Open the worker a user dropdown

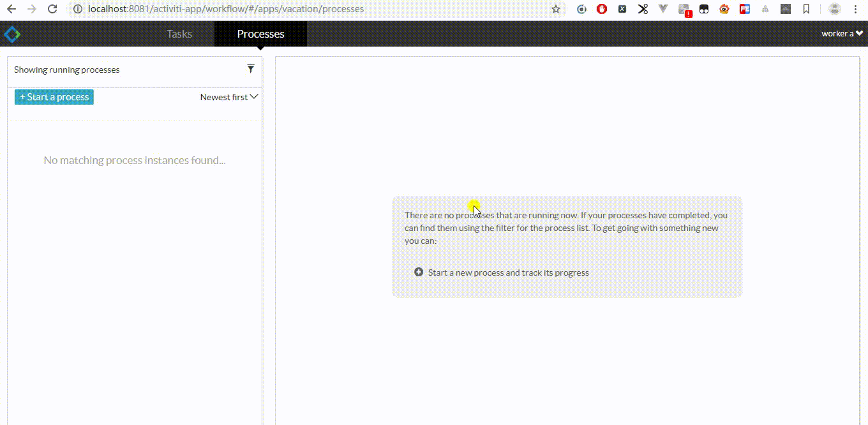click(x=842, y=34)
